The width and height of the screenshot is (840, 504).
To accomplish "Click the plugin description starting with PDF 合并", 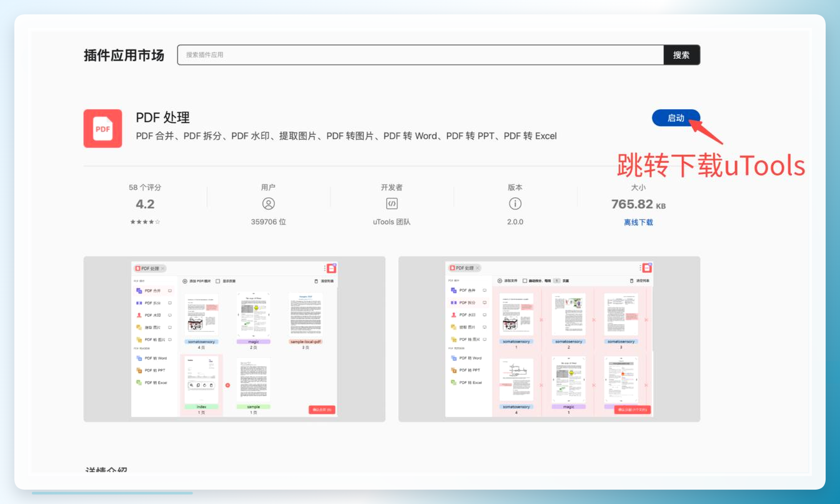I will tap(346, 136).
